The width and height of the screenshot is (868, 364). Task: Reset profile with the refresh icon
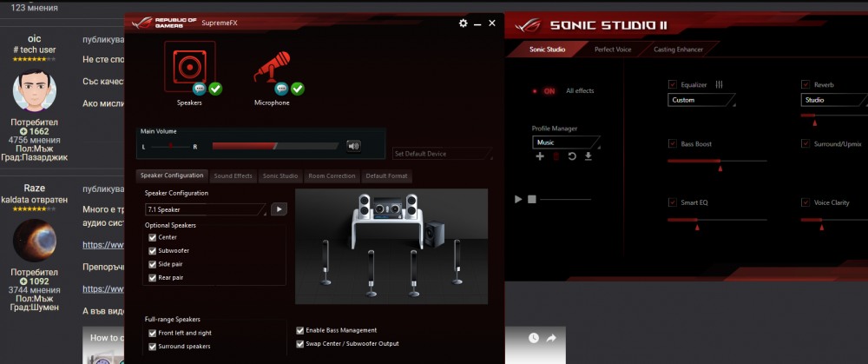(x=572, y=156)
